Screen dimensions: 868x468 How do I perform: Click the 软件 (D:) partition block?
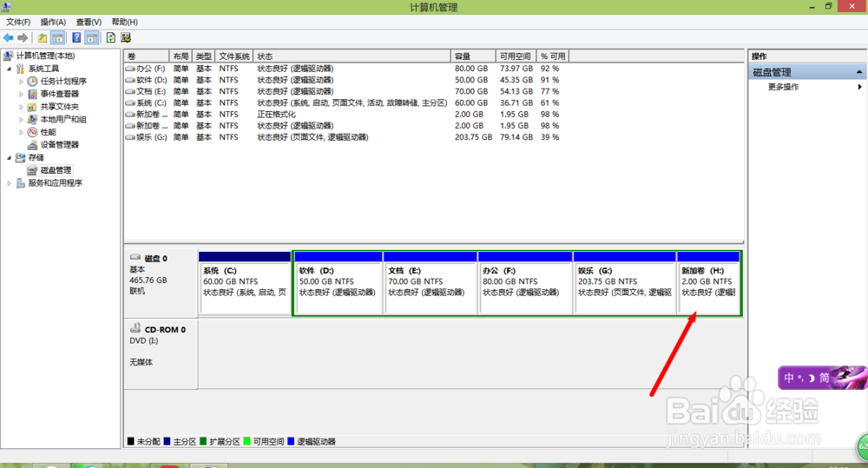[339, 283]
